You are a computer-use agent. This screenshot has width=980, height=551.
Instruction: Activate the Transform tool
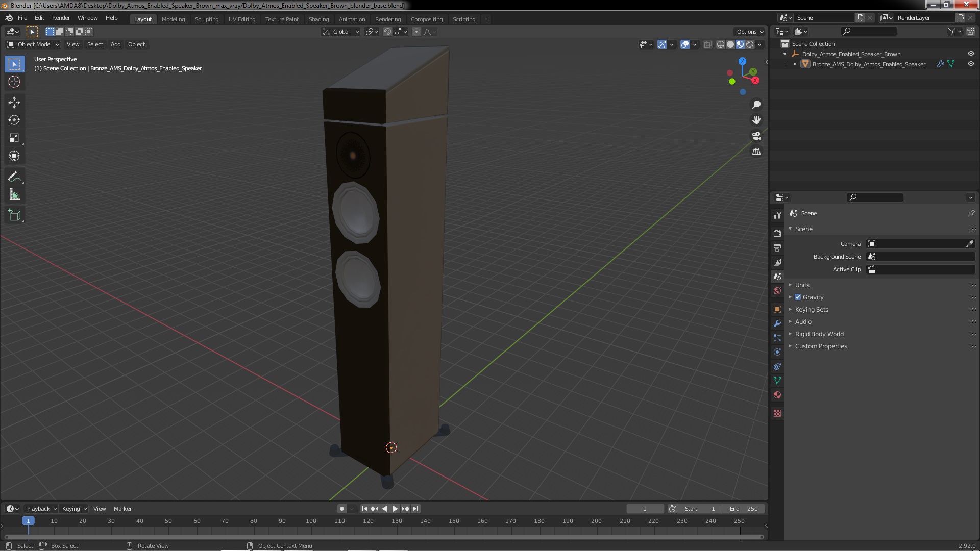14,156
